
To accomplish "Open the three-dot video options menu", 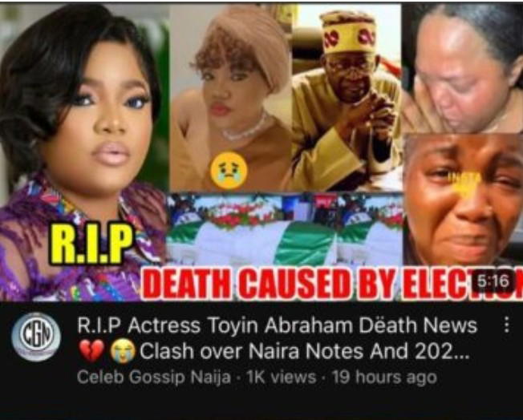I will [506, 325].
